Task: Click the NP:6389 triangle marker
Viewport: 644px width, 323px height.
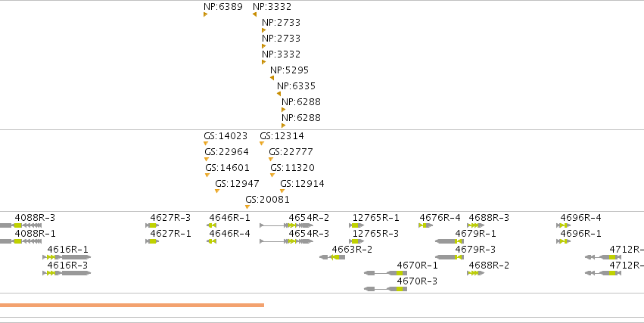Action: point(205,14)
